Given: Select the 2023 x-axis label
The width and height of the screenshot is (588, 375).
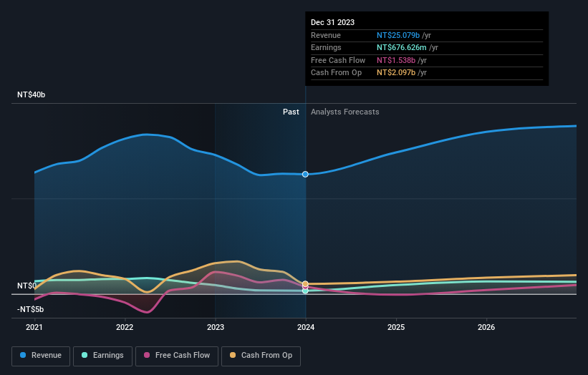Looking at the screenshot, I should pyautogui.click(x=216, y=328).
